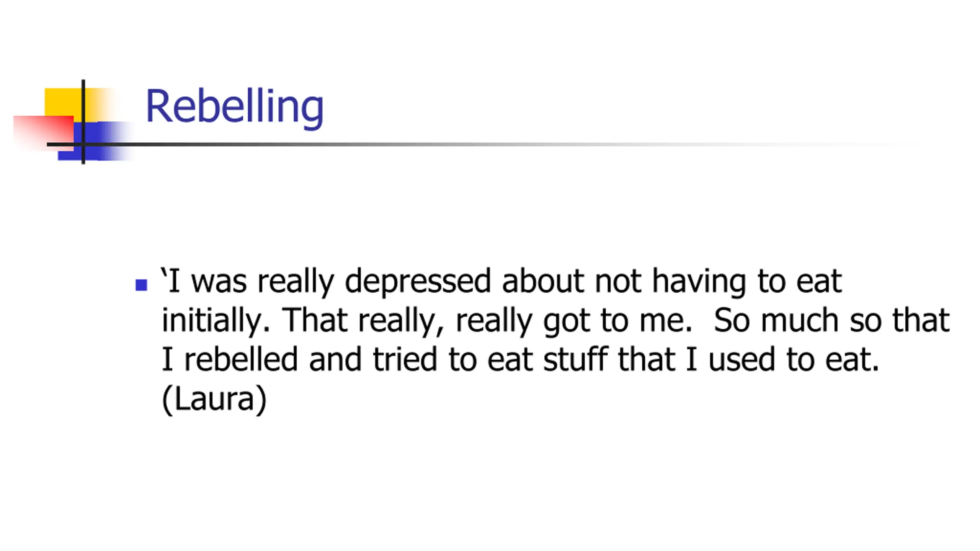Click the word "stuff" in the quote

575,359
